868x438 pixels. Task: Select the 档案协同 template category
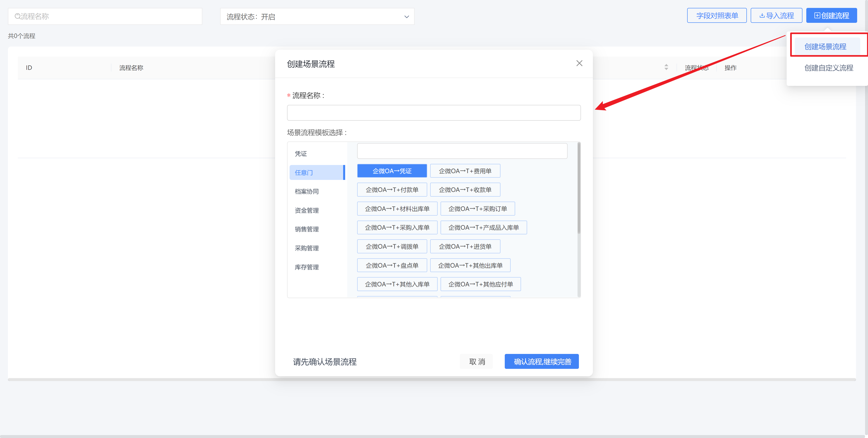point(307,191)
